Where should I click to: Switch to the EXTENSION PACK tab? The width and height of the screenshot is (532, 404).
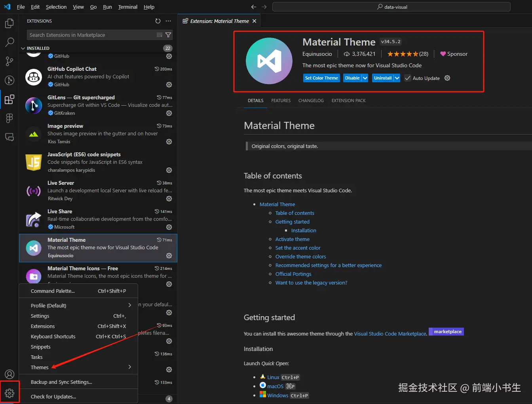pyautogui.click(x=348, y=101)
